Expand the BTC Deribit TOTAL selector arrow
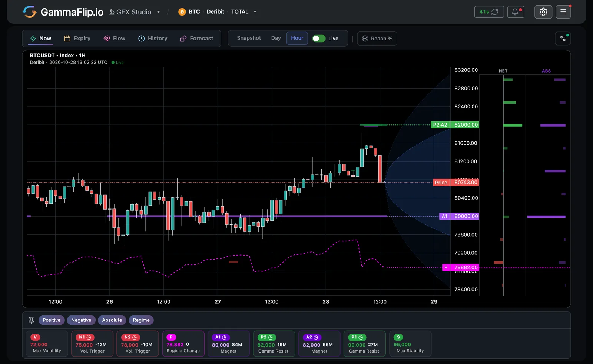The image size is (593, 364). (255, 12)
